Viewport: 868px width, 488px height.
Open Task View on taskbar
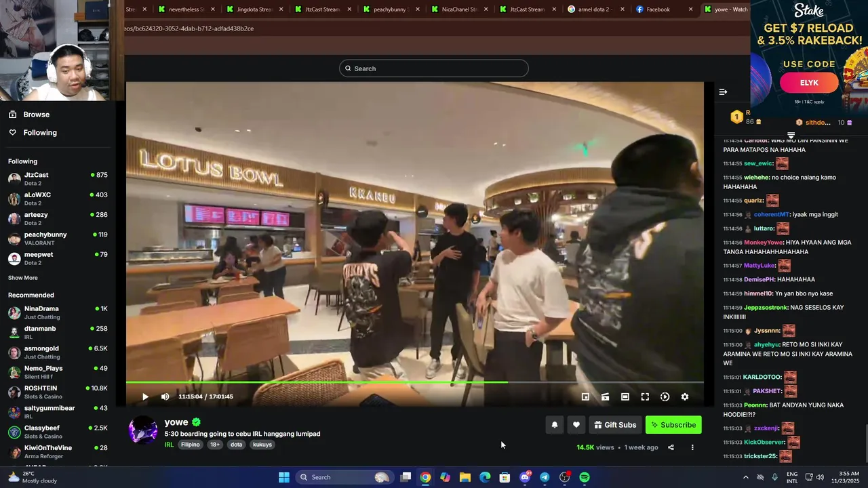click(x=406, y=477)
